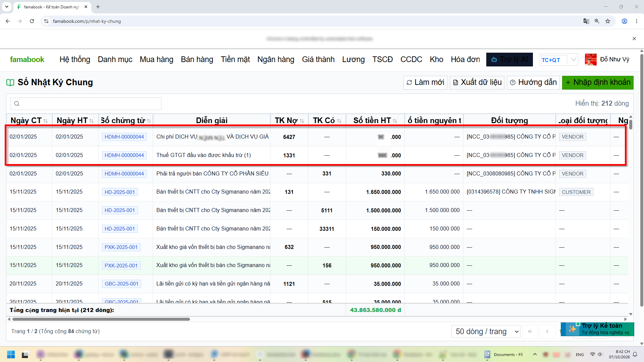Click the table's vertical scrollbar
The width and height of the screenshot is (644, 362).
631,125
